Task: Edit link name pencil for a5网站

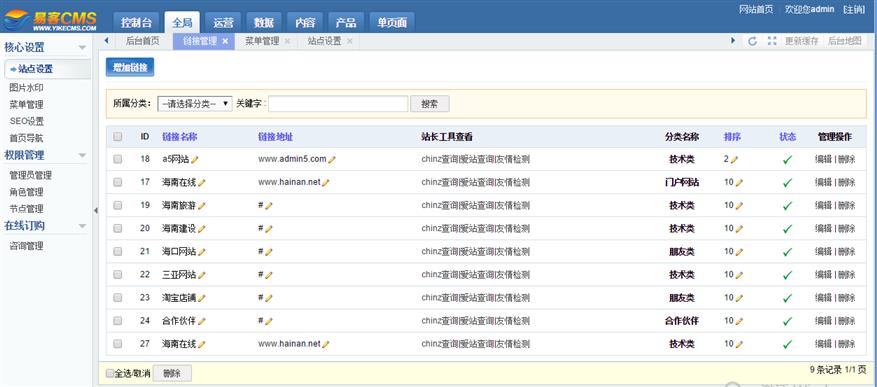Action: tap(195, 159)
